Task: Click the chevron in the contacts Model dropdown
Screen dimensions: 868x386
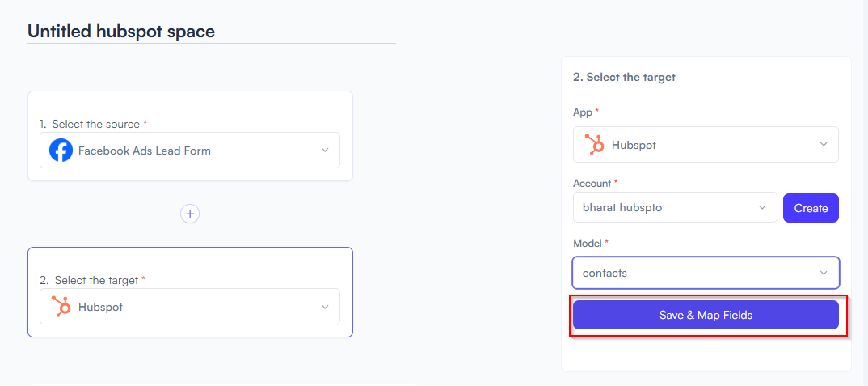Action: pyautogui.click(x=824, y=273)
